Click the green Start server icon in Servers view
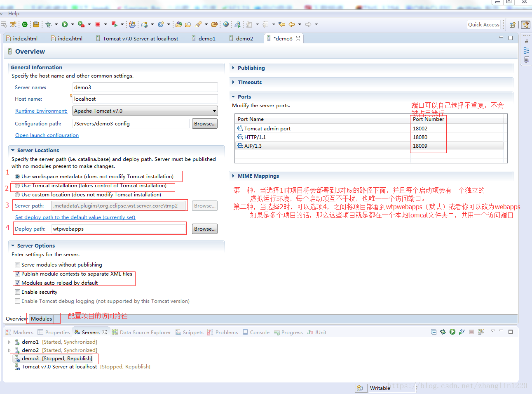 click(452, 332)
